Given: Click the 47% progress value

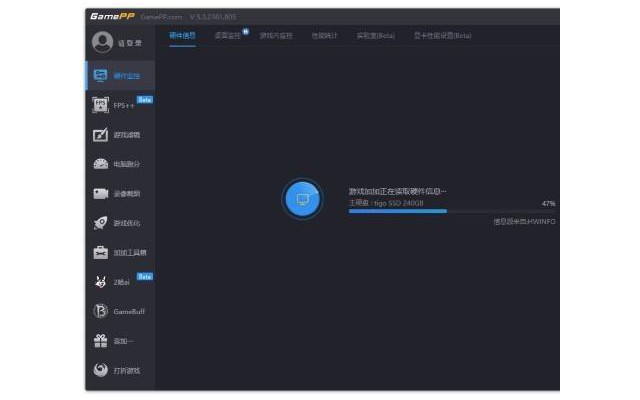Looking at the screenshot, I should click(549, 203).
